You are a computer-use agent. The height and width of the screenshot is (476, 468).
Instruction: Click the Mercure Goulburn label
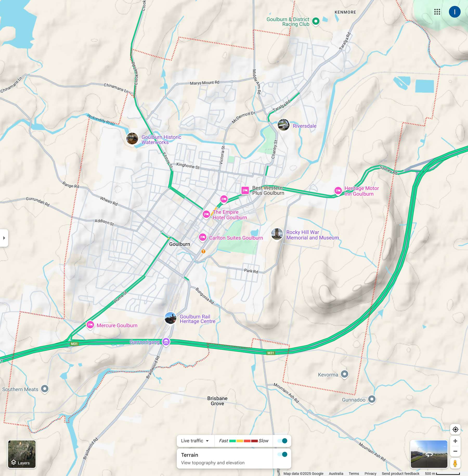pos(117,325)
